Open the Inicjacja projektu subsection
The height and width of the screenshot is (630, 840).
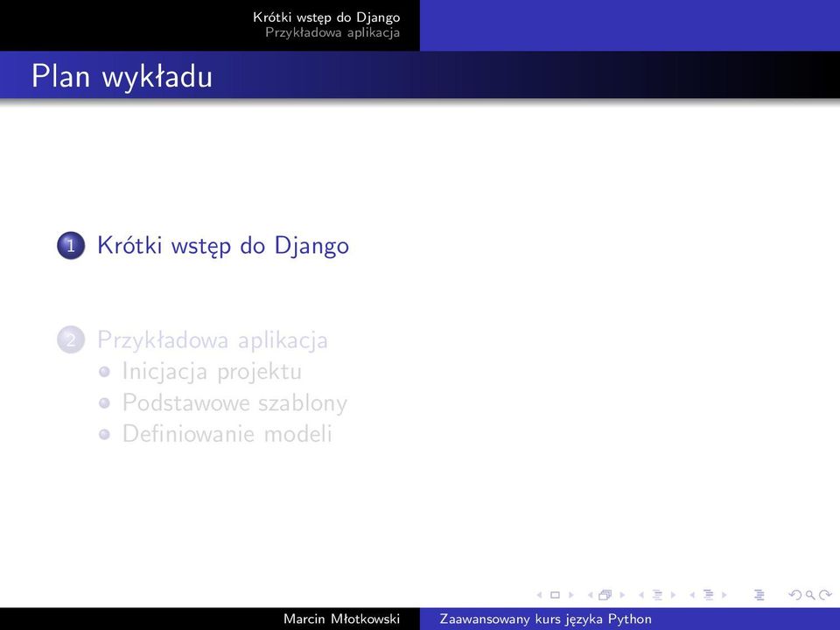(x=212, y=372)
